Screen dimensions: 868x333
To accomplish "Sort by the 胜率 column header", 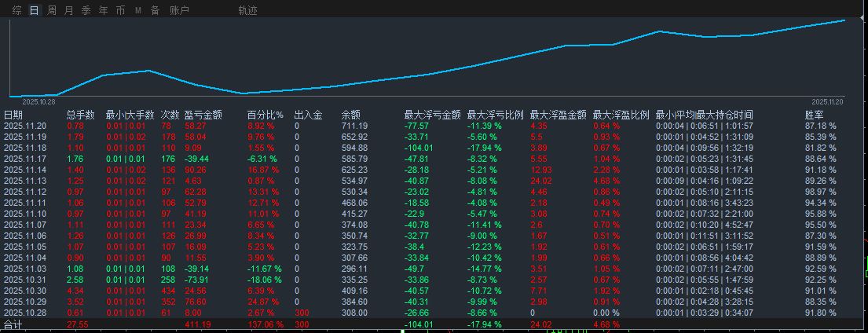I will tap(814, 115).
